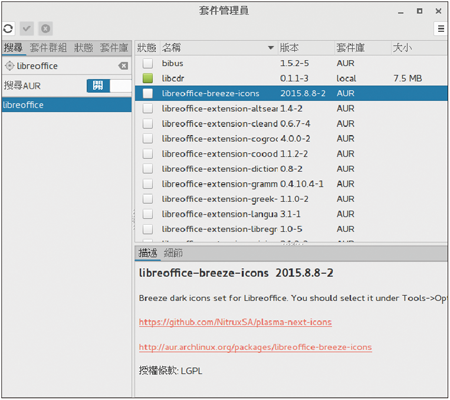Click the green installed marker for libcdr
This screenshot has height=400, width=450.
[x=148, y=78]
